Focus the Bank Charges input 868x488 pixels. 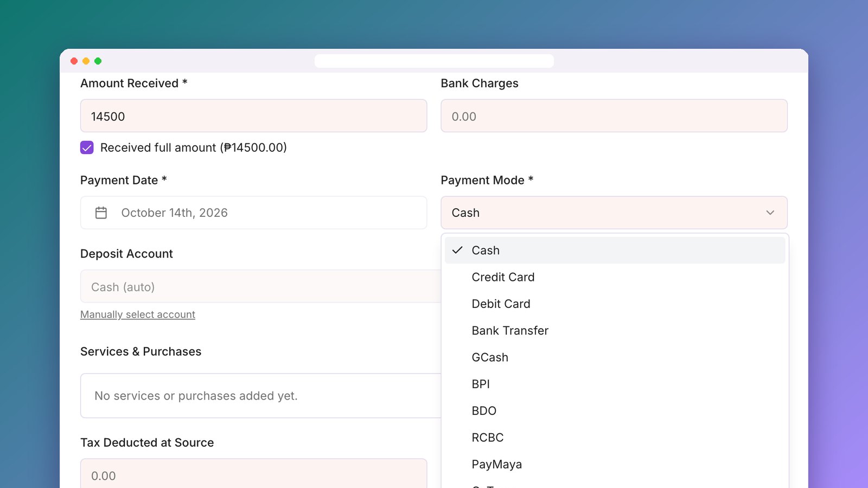614,116
